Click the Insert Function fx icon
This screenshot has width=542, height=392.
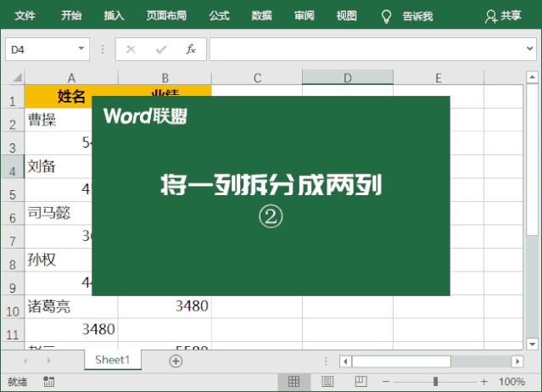click(191, 49)
